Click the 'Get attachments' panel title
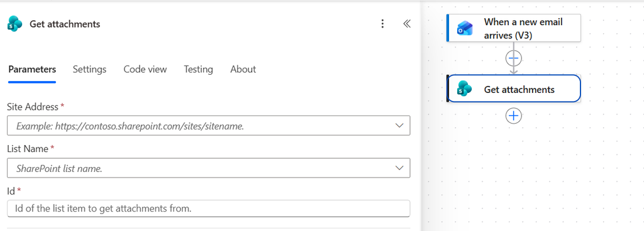Image resolution: width=644 pixels, height=231 pixels. click(65, 24)
